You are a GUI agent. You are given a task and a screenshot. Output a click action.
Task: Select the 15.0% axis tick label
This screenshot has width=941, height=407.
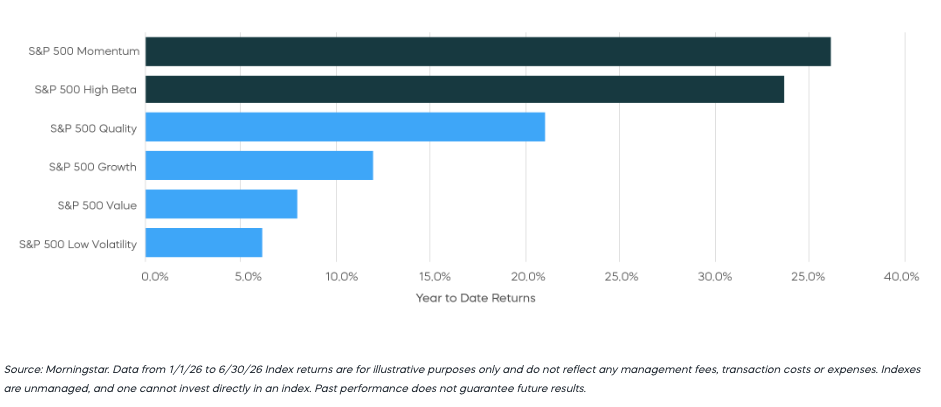coord(435,277)
